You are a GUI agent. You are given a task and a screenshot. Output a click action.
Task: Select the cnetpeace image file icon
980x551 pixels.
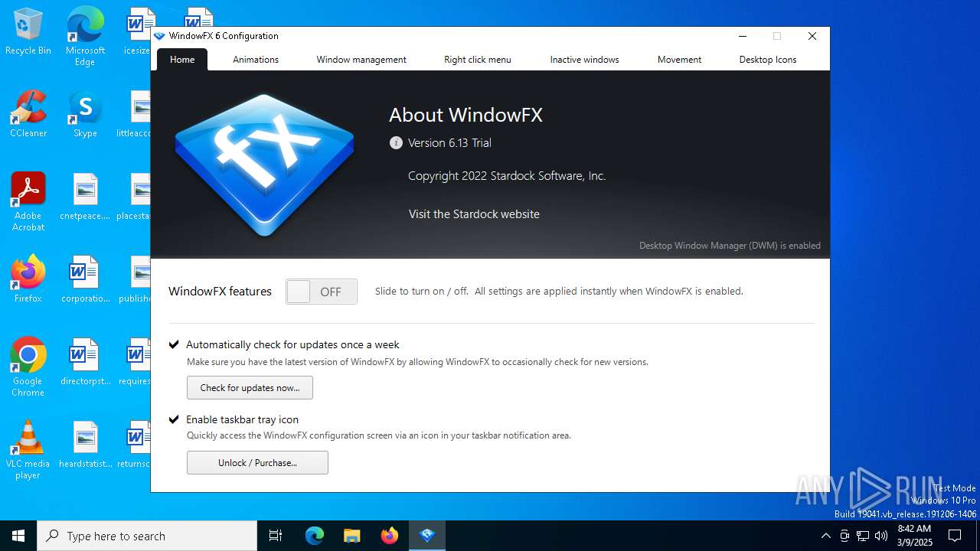[x=85, y=197]
